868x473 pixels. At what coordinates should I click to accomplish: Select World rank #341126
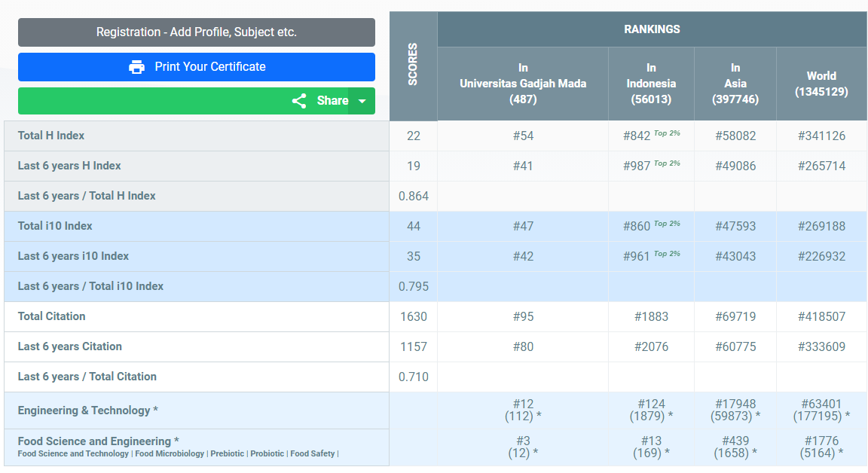coord(821,136)
